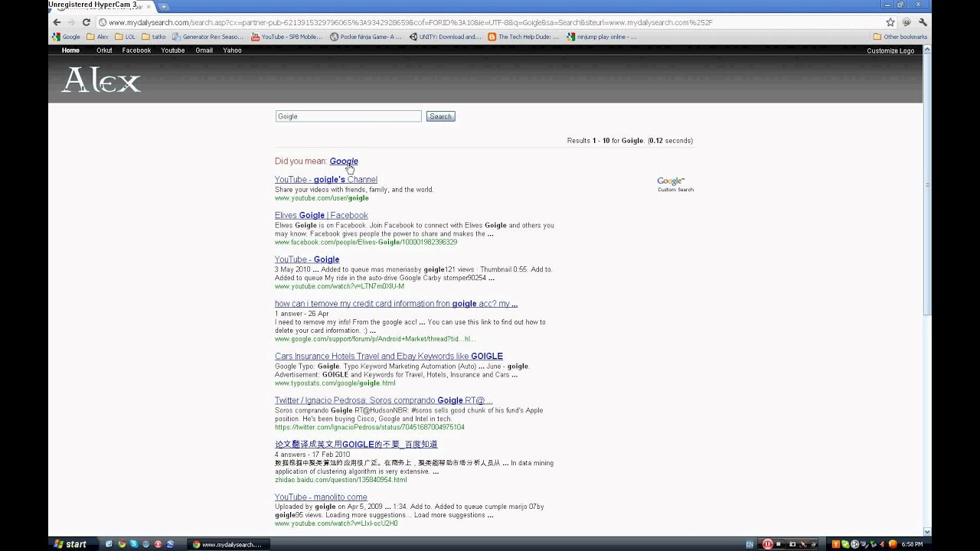Click the Search button

point(440,116)
